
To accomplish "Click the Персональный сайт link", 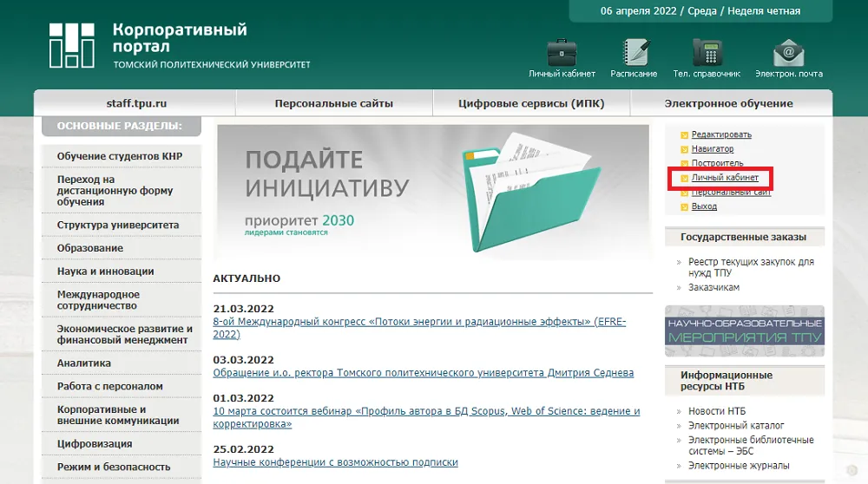I will click(x=731, y=192).
